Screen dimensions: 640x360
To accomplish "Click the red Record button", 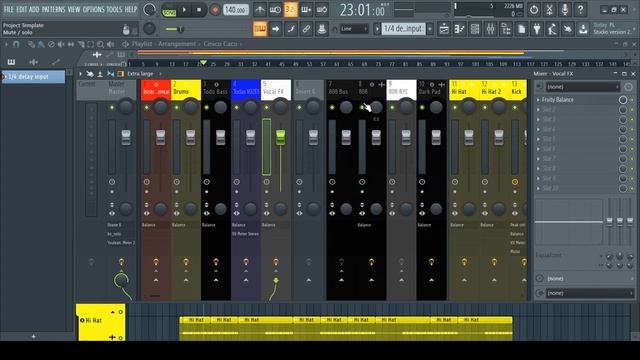I will tap(215, 10).
